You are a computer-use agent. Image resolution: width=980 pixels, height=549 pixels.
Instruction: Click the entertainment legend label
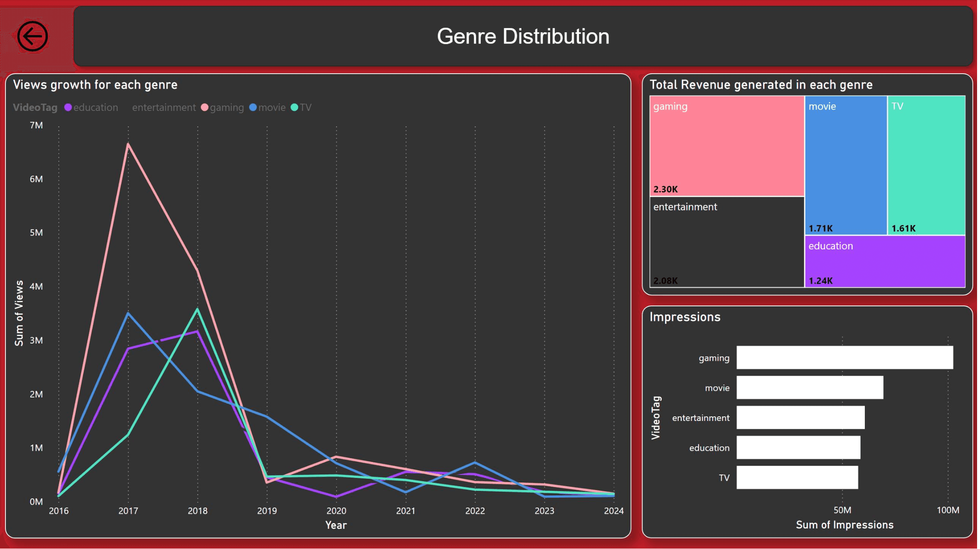164,108
